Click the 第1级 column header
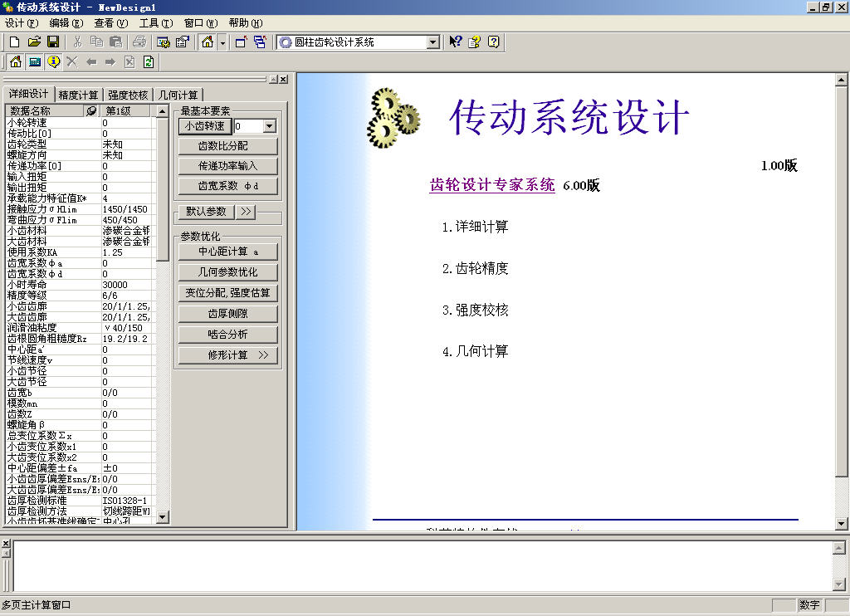Image resolution: width=850 pixels, height=616 pixels. tap(127, 110)
